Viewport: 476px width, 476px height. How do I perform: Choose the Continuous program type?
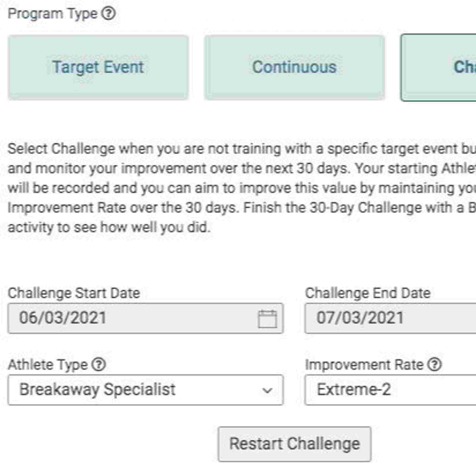point(294,67)
